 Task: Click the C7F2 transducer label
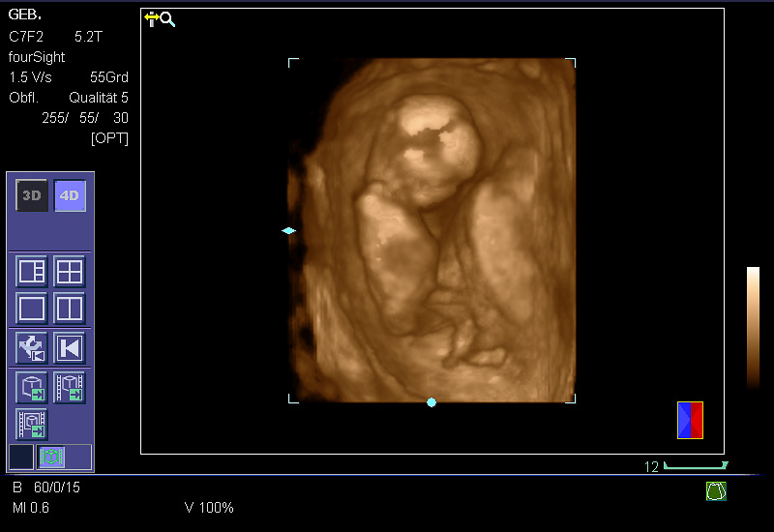tap(26, 37)
